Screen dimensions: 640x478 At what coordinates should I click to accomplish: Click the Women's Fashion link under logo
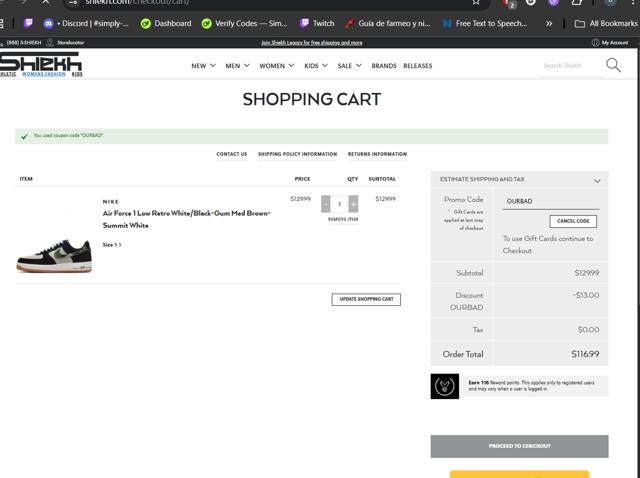point(44,74)
